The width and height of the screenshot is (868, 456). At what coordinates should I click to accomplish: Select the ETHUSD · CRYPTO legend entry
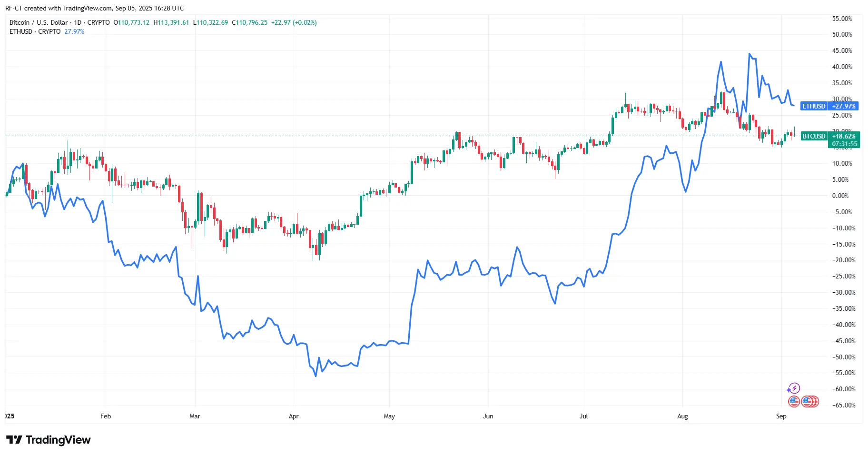(35, 31)
